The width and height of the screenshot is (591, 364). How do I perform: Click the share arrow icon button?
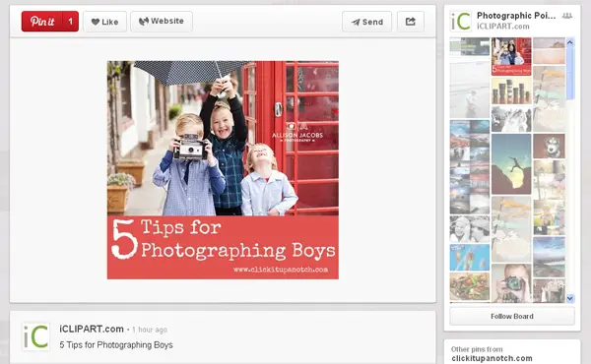[x=411, y=22]
